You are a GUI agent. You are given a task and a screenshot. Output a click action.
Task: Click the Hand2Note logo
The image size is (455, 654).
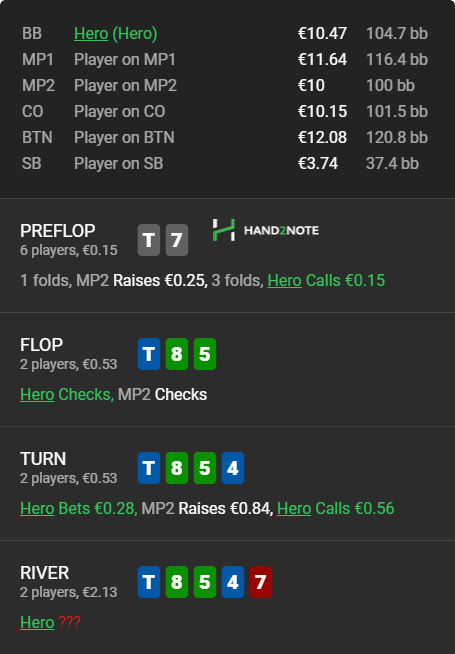(x=266, y=230)
